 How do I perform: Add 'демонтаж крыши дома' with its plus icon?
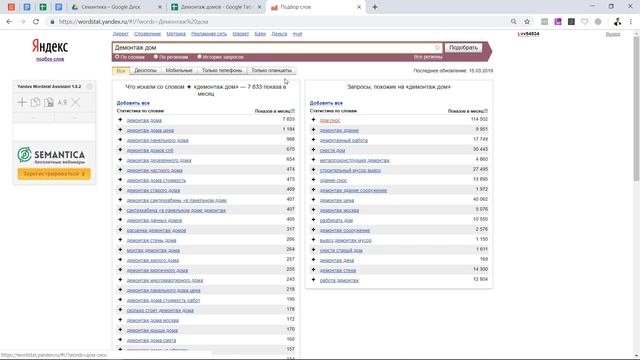point(120,330)
